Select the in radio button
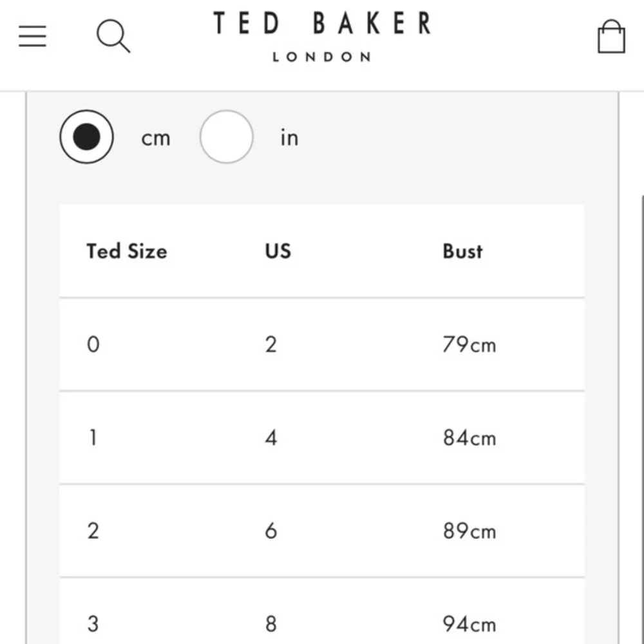This screenshot has width=644, height=644. [x=226, y=137]
